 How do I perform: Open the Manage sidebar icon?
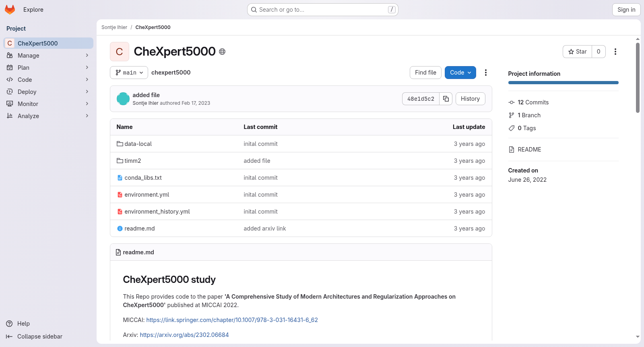tap(10, 56)
